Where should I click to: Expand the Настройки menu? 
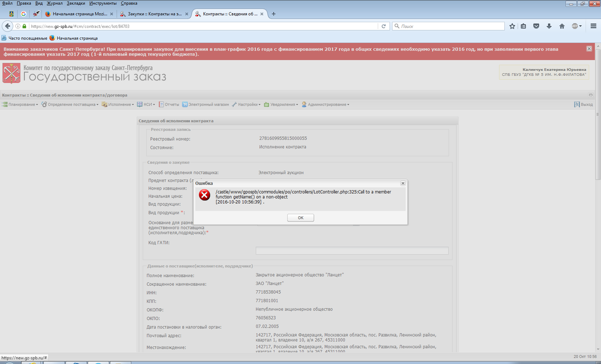(246, 104)
